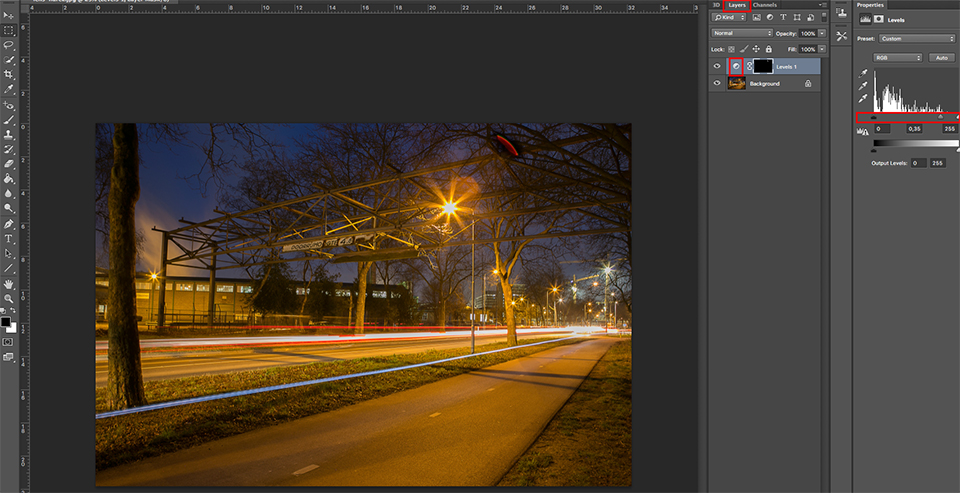Select the Quick Selection tool
The image size is (960, 493).
point(9,59)
